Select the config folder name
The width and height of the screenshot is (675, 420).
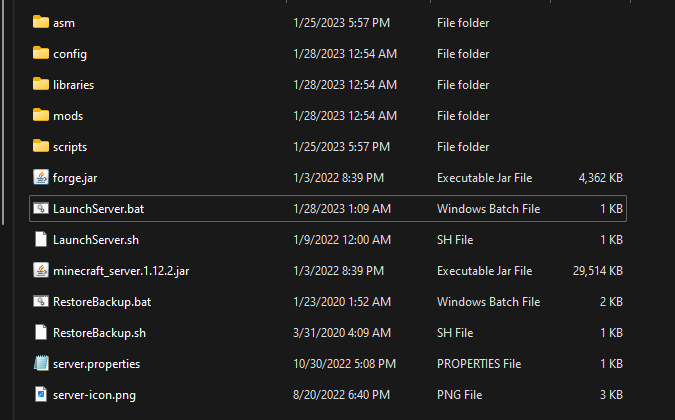click(x=70, y=54)
